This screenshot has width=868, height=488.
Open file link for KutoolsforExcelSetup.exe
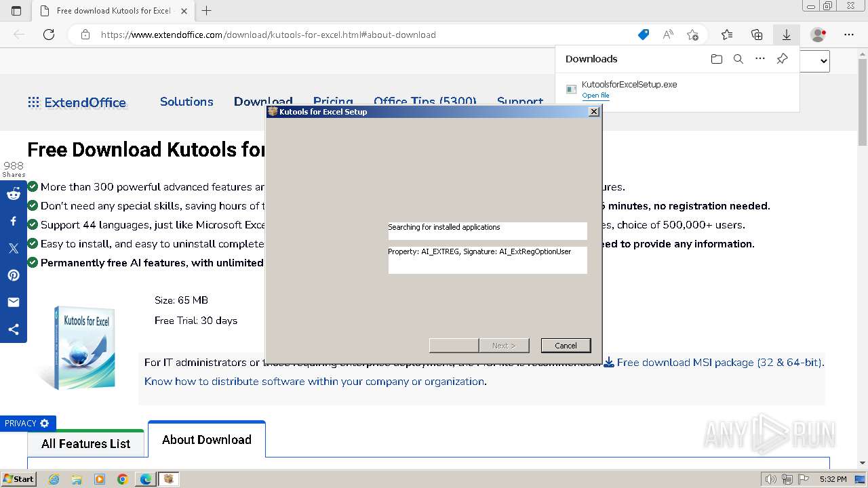point(595,96)
